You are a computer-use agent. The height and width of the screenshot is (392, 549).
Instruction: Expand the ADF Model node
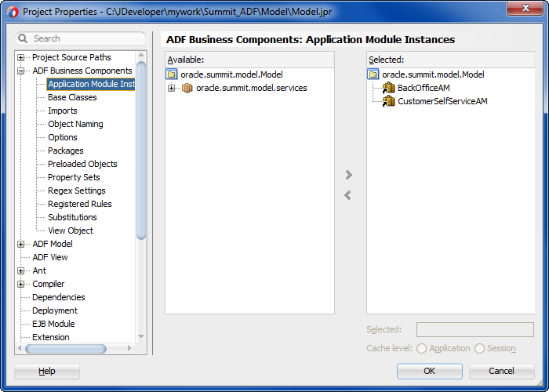(x=20, y=244)
